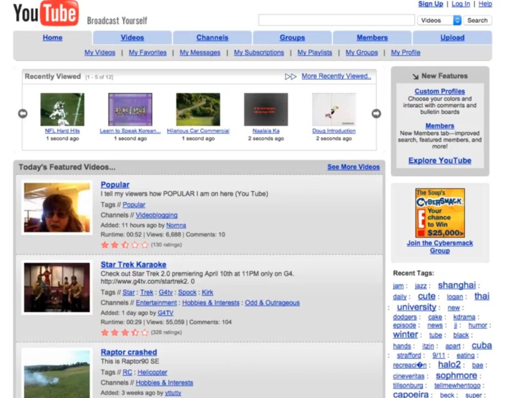Open the Groups tab
532x398 pixels.
tap(292, 38)
